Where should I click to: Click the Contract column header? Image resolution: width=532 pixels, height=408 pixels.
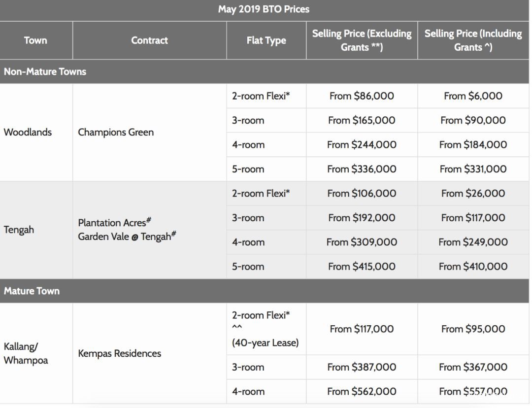pos(149,40)
